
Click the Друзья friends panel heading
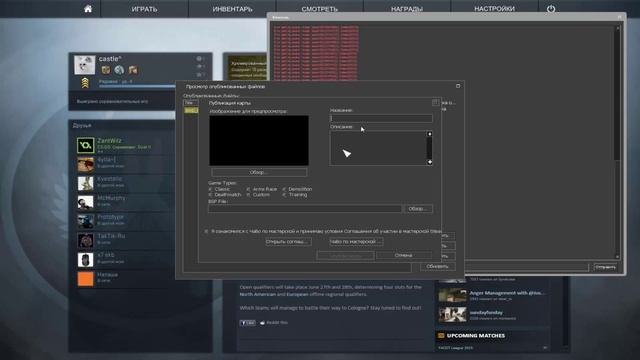82,125
